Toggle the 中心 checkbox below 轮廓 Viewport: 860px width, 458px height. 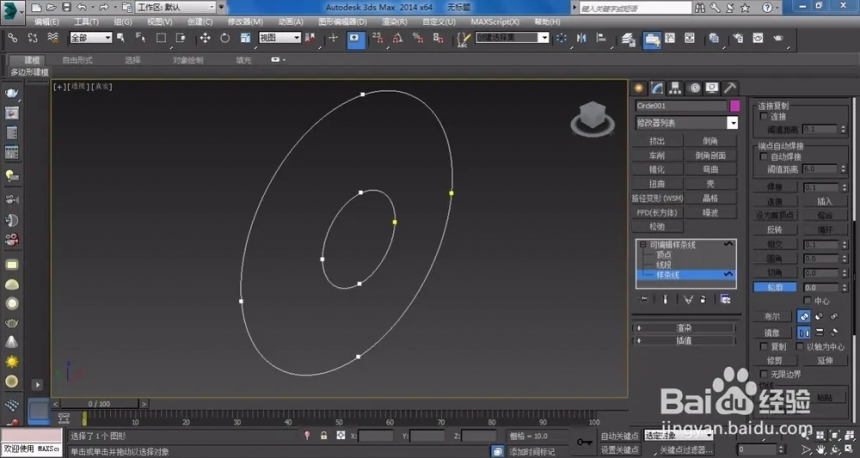(x=807, y=301)
